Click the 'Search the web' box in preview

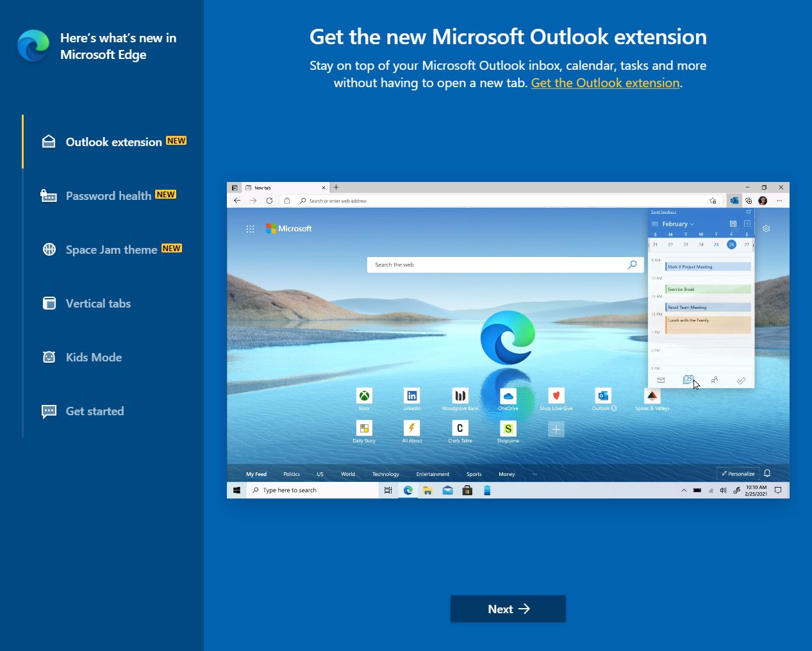(506, 265)
